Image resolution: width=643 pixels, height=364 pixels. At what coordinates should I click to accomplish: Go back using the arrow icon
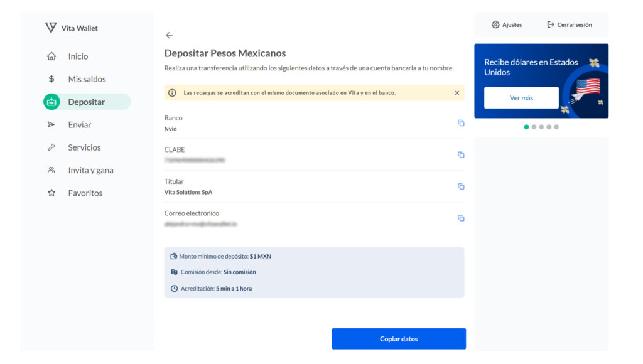(x=169, y=35)
